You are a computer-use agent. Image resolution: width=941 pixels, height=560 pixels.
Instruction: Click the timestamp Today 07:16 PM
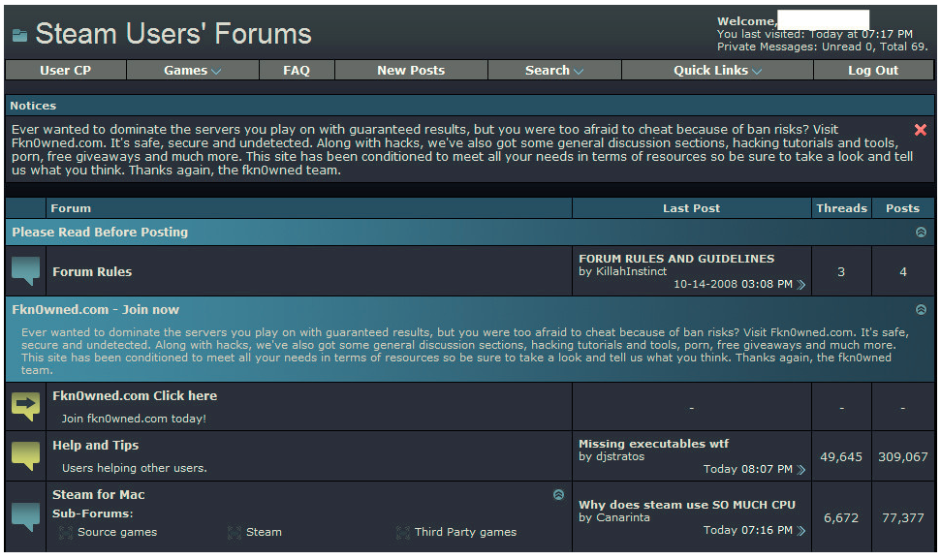tap(748, 531)
